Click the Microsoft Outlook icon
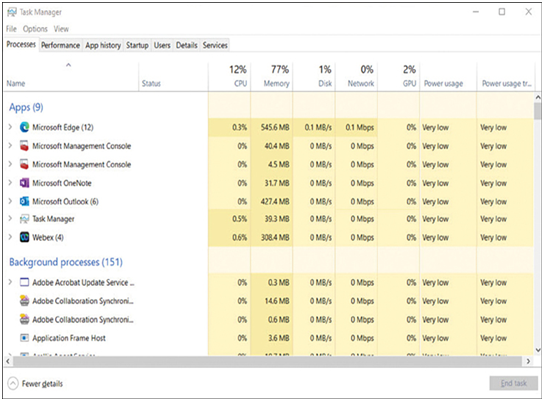Viewport: 545px width, 401px height. click(24, 201)
